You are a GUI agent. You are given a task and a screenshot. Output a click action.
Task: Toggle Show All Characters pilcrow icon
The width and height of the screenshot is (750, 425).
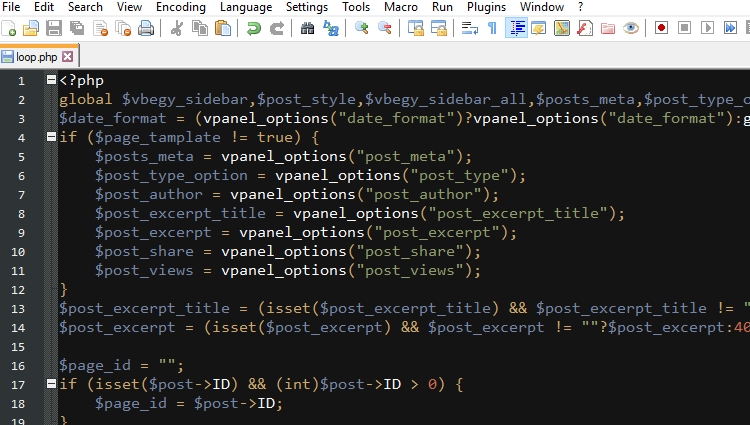493,28
